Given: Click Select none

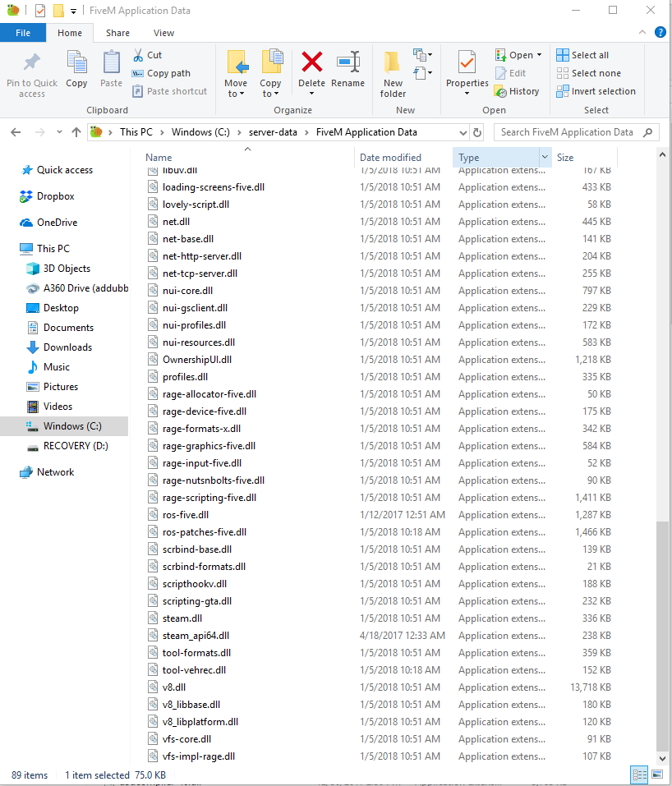Looking at the screenshot, I should (589, 73).
